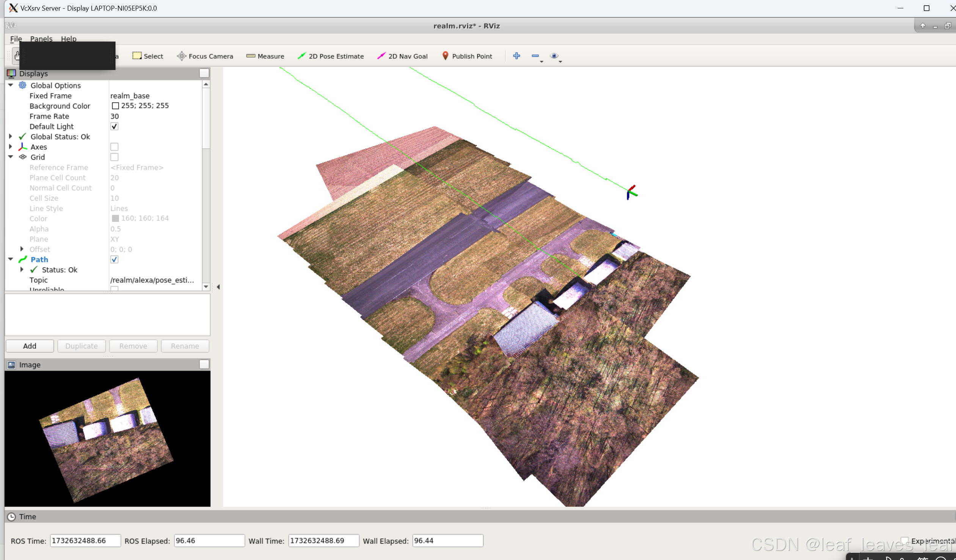
Task: Click the Publish Point tool
Action: tap(467, 56)
